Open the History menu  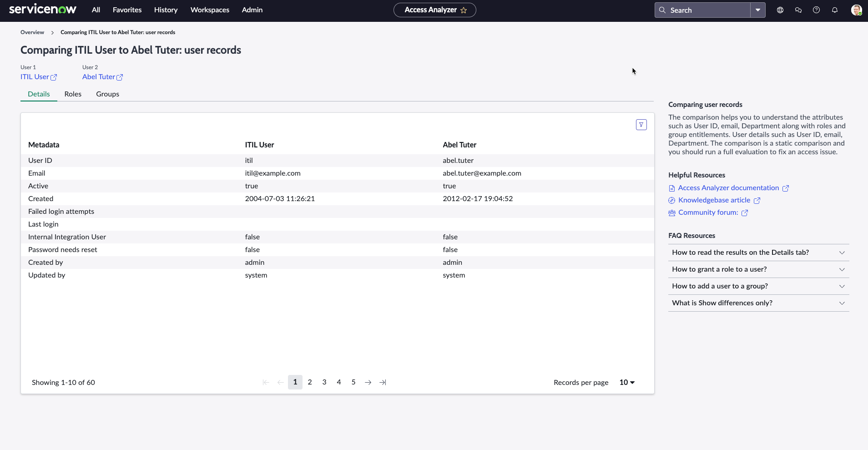point(166,10)
